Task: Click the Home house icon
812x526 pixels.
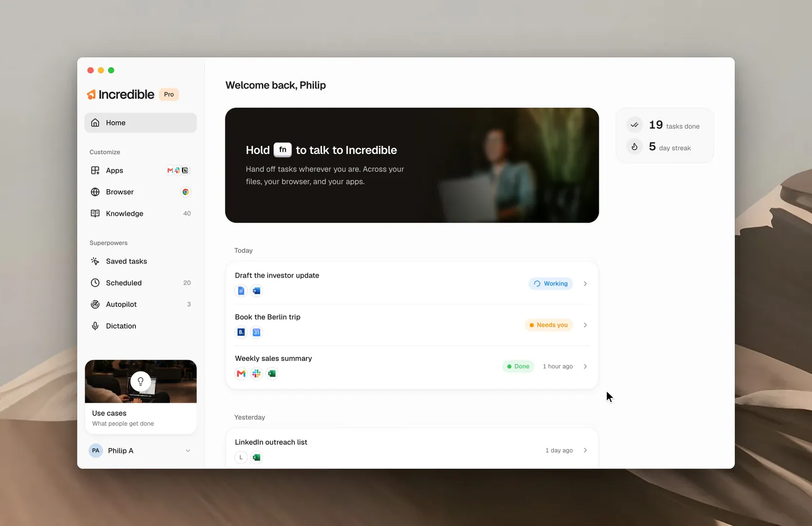Action: pos(95,123)
